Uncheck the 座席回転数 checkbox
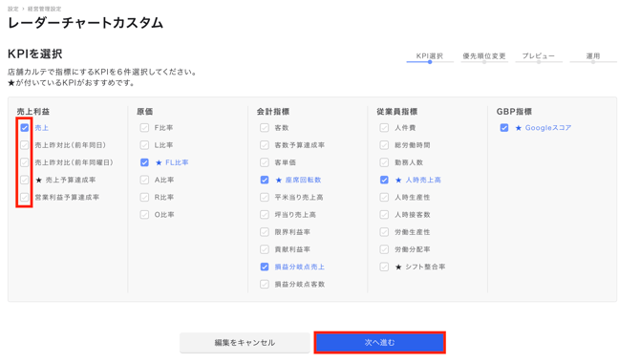Image resolution: width=640 pixels, height=364 pixels. click(265, 180)
